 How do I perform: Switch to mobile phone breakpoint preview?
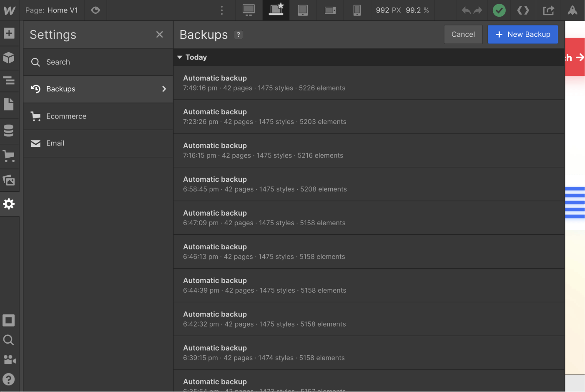click(x=357, y=10)
